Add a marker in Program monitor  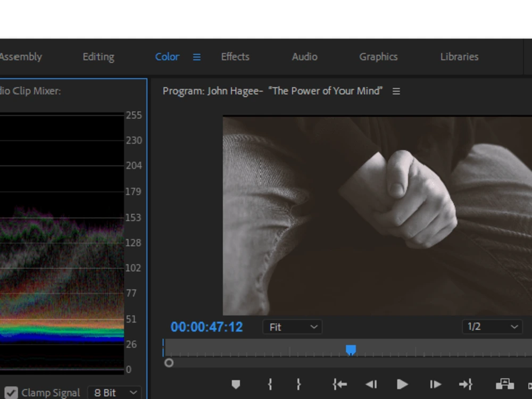tap(236, 385)
